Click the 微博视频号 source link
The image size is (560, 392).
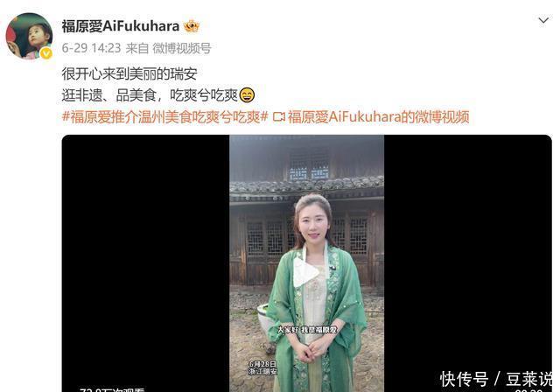(x=182, y=48)
